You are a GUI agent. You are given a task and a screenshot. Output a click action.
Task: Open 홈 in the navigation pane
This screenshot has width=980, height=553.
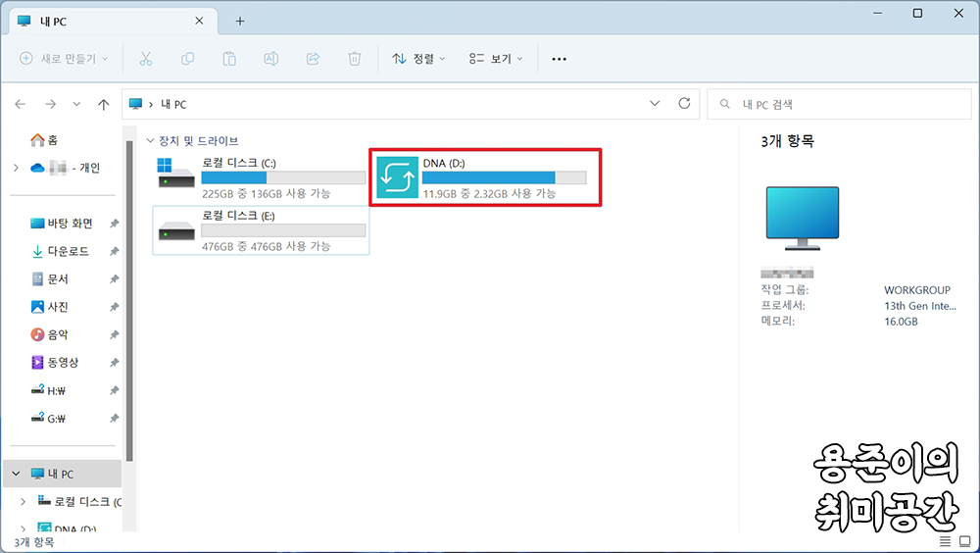(x=44, y=140)
